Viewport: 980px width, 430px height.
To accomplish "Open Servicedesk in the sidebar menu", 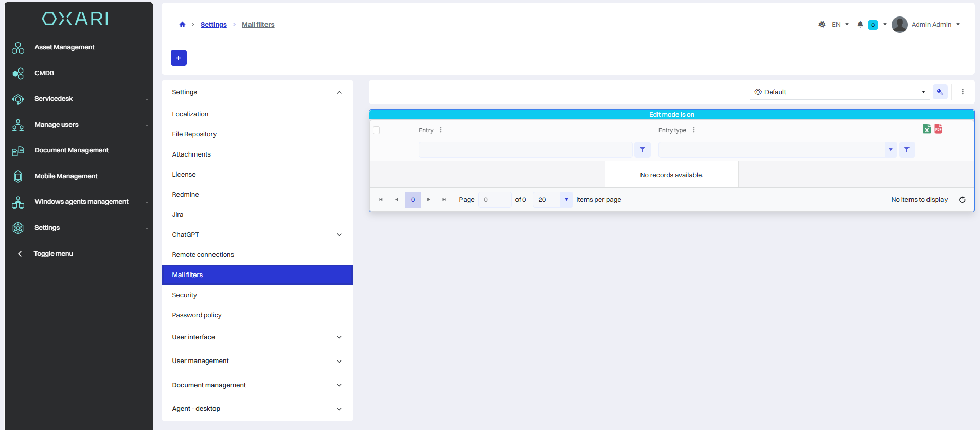I will (x=54, y=99).
